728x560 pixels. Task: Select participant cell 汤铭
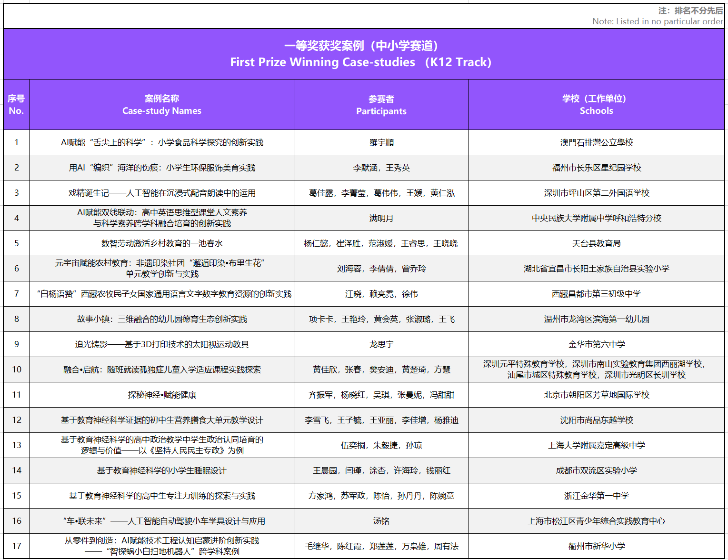click(381, 521)
